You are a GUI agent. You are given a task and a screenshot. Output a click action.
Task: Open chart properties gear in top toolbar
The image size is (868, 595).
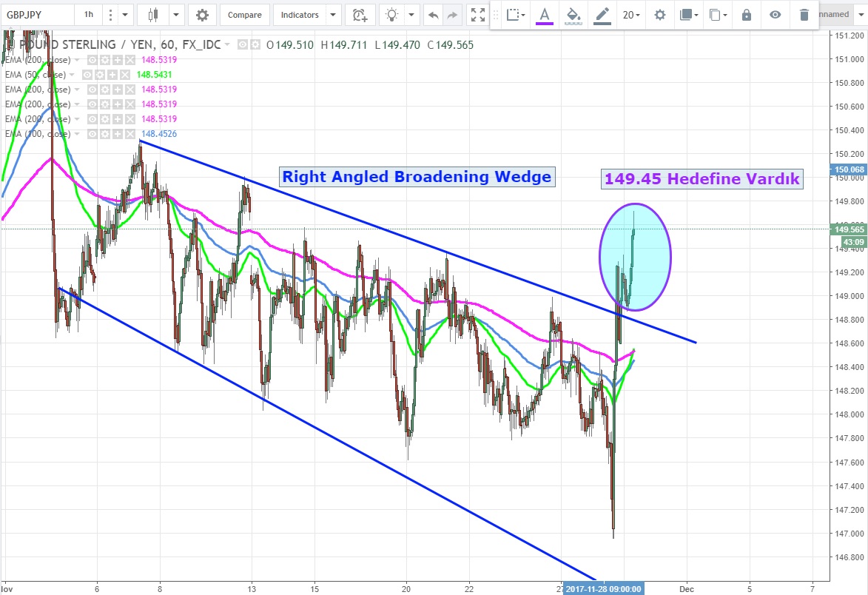coord(201,15)
